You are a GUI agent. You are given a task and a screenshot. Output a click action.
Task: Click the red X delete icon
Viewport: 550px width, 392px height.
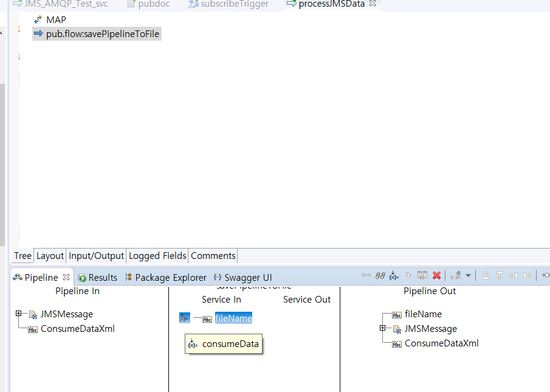pyautogui.click(x=436, y=276)
